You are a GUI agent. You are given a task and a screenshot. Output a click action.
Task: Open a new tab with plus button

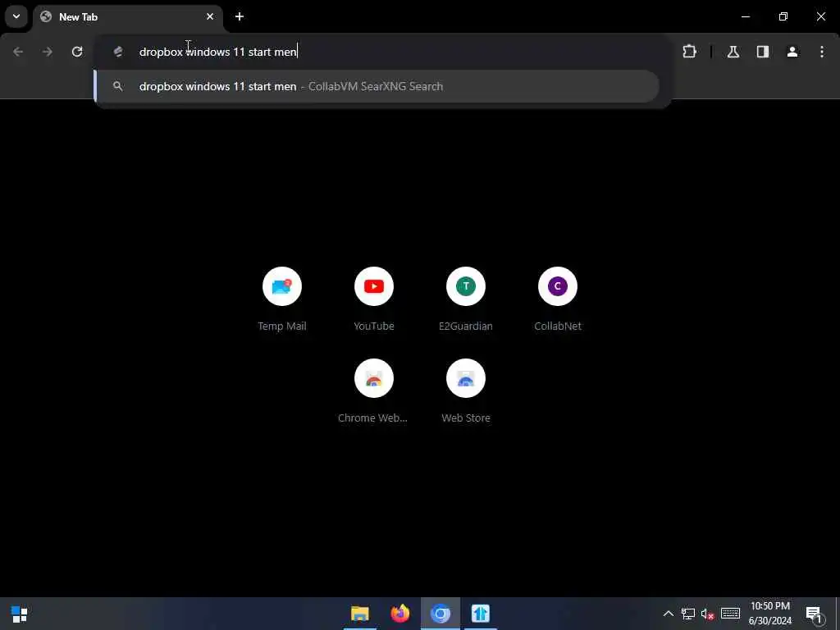coord(240,16)
